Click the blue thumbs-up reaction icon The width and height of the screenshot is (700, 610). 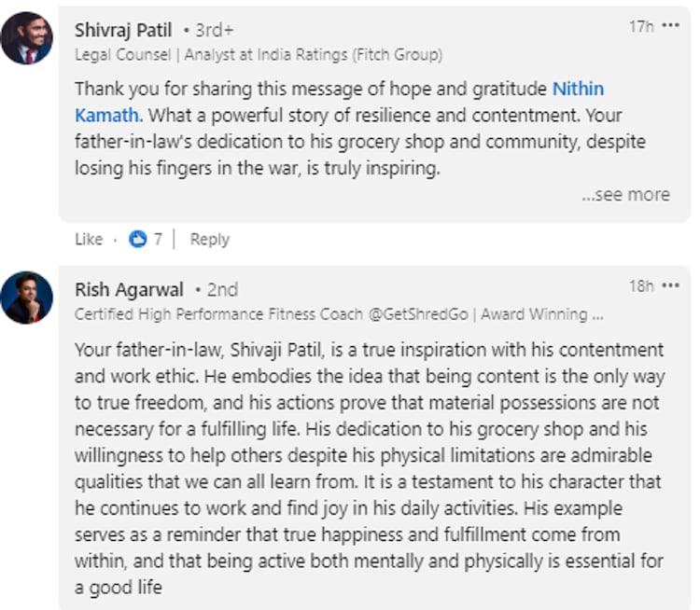tap(138, 240)
